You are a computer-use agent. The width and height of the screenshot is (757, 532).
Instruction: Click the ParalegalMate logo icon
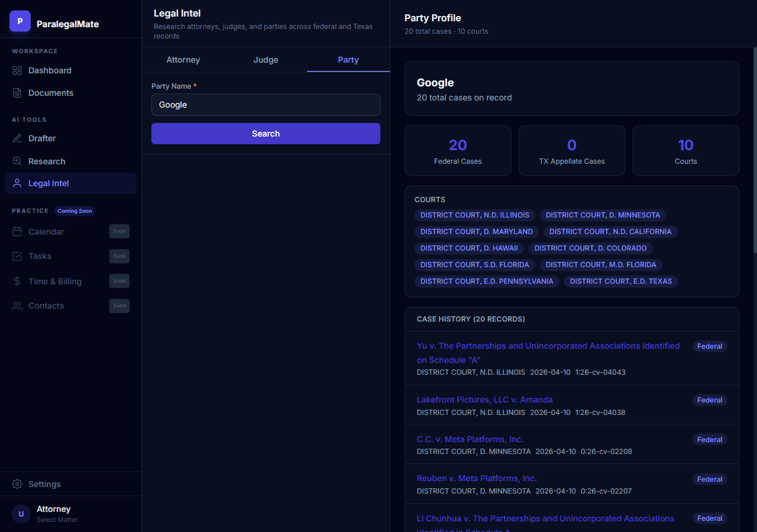coord(20,21)
